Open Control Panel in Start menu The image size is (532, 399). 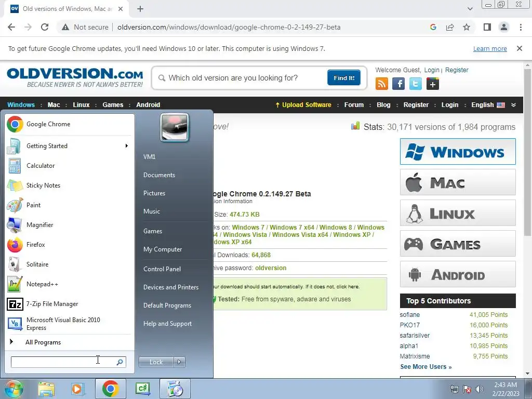tap(162, 269)
